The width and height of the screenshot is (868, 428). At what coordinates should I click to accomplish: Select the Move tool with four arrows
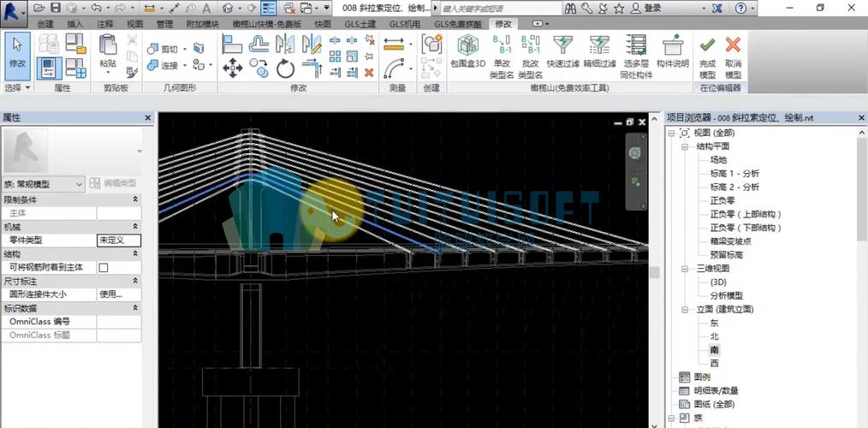pyautogui.click(x=233, y=68)
